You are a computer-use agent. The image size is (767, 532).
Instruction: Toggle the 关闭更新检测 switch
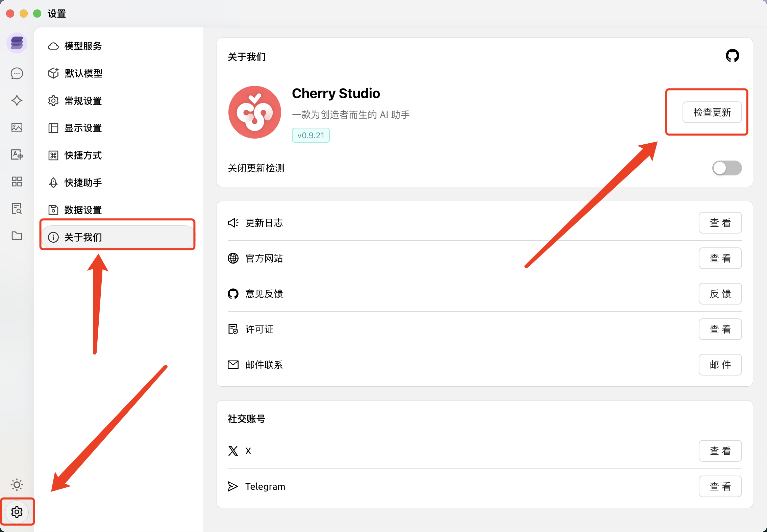click(x=727, y=168)
